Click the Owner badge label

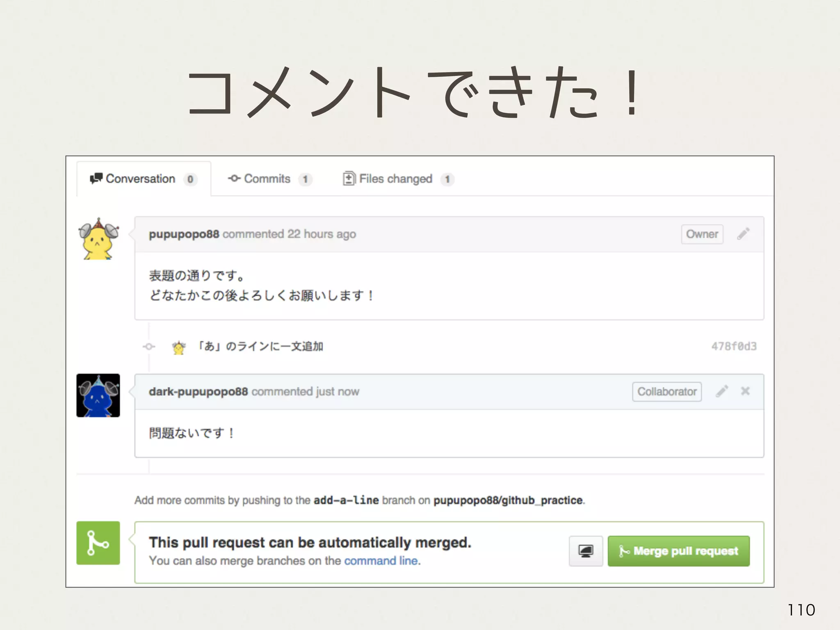tap(702, 234)
